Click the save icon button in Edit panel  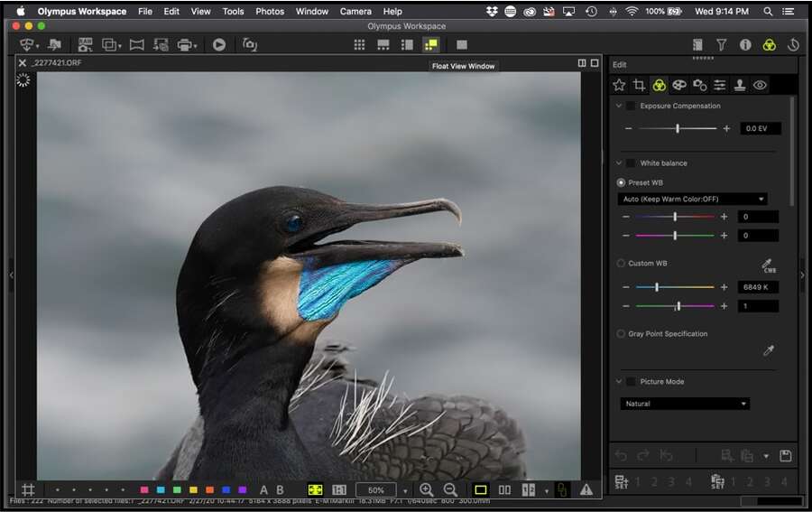tap(785, 456)
